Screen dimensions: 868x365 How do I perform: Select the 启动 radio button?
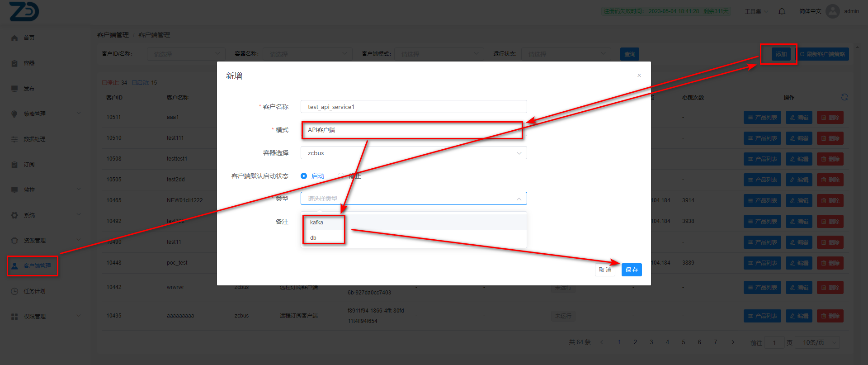[x=304, y=176]
